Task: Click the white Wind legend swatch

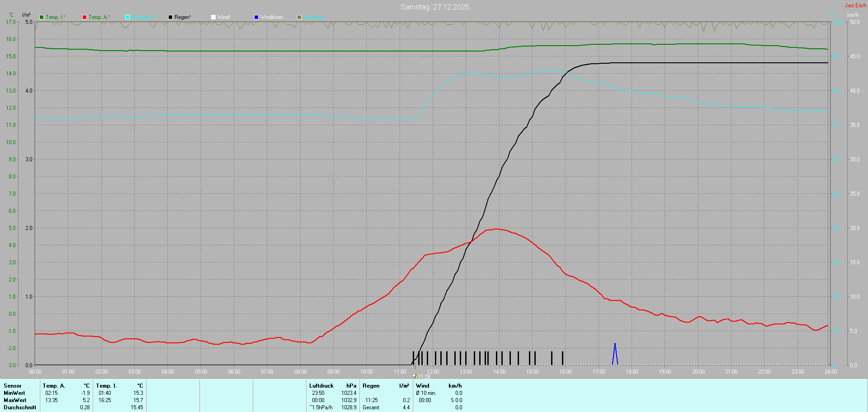Action: click(x=213, y=17)
